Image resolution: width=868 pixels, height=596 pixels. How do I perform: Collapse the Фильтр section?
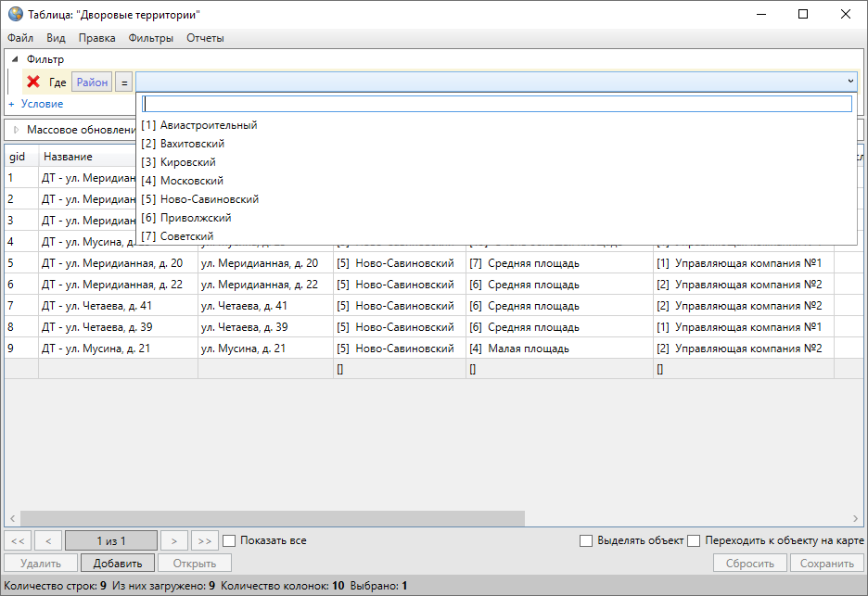[15, 59]
